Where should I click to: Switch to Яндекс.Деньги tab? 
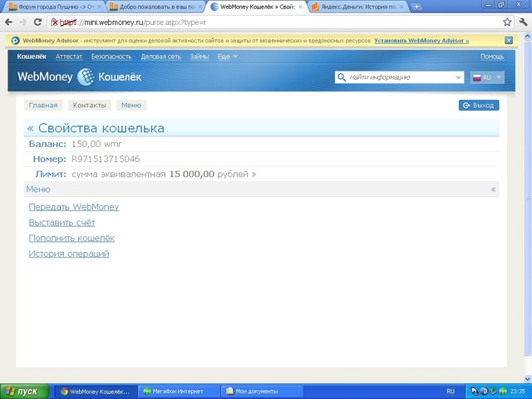(358, 7)
